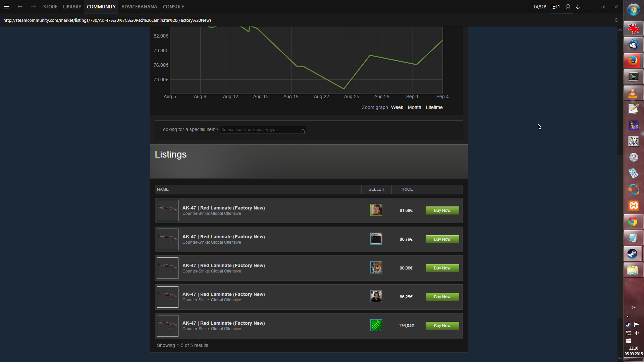This screenshot has width=644, height=362.
Task: Click the page reload icon
Action: click(x=616, y=20)
